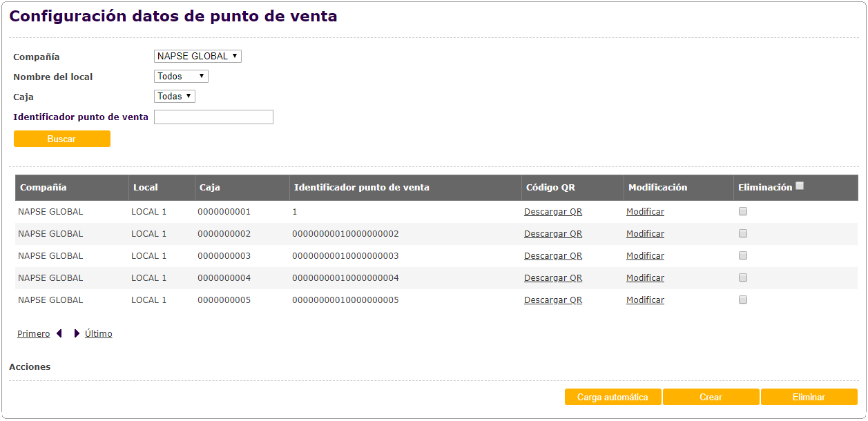
Task: Go to the Primero page link
Action: (x=33, y=334)
